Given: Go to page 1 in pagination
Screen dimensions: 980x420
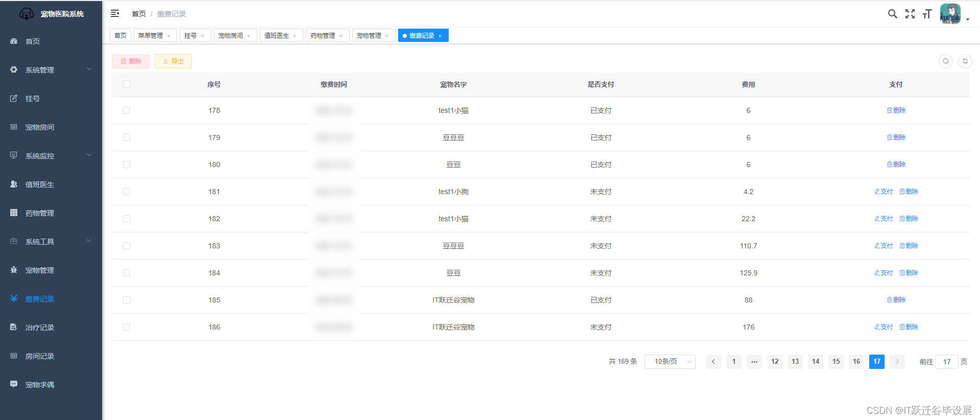Looking at the screenshot, I should point(734,361).
